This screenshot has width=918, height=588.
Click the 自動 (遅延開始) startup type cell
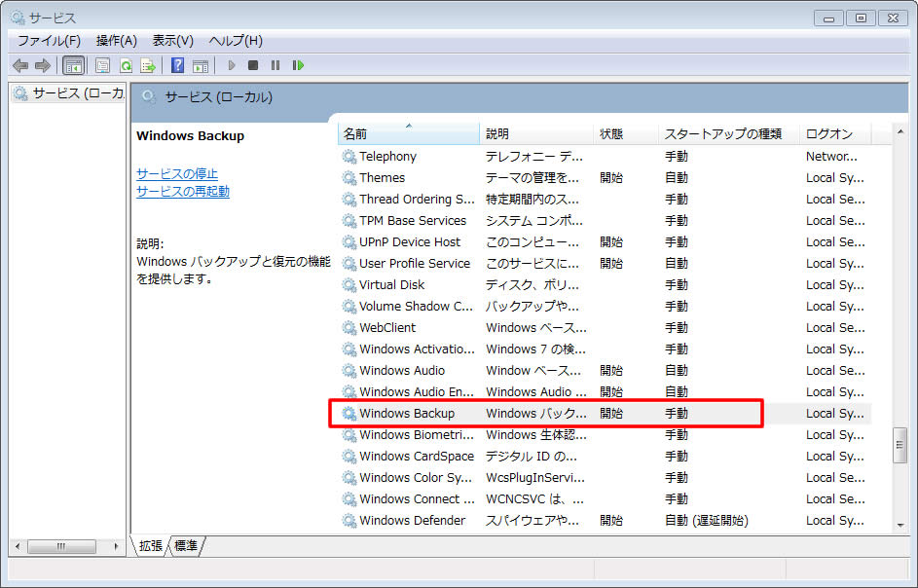[x=707, y=521]
